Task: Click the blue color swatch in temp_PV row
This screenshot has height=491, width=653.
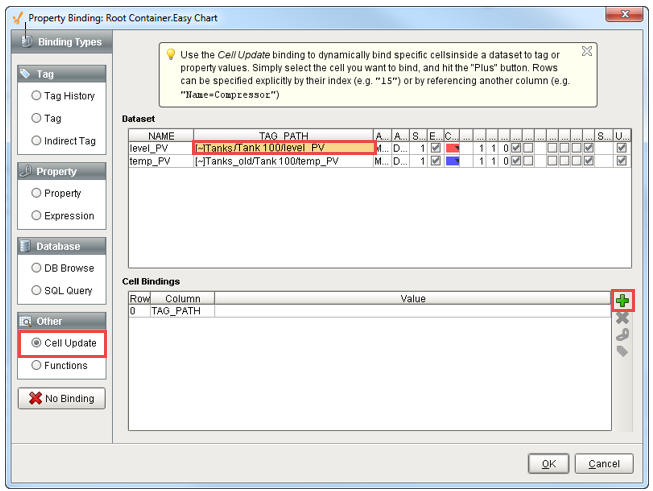Action: [x=452, y=161]
